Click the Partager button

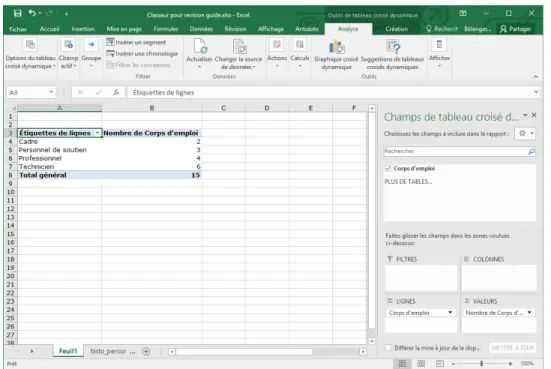coord(516,29)
